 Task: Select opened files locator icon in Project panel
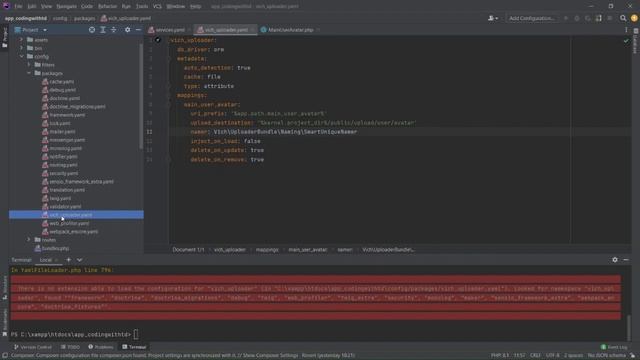pos(92,30)
